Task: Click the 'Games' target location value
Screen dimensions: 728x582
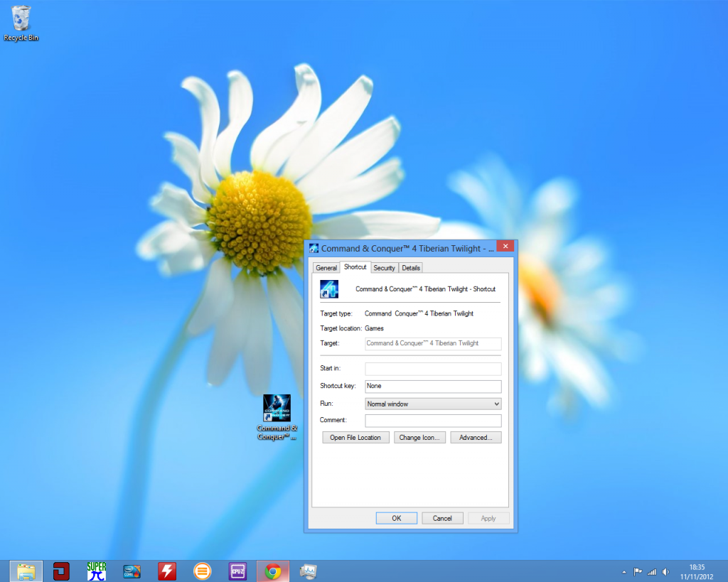Action: coord(374,328)
